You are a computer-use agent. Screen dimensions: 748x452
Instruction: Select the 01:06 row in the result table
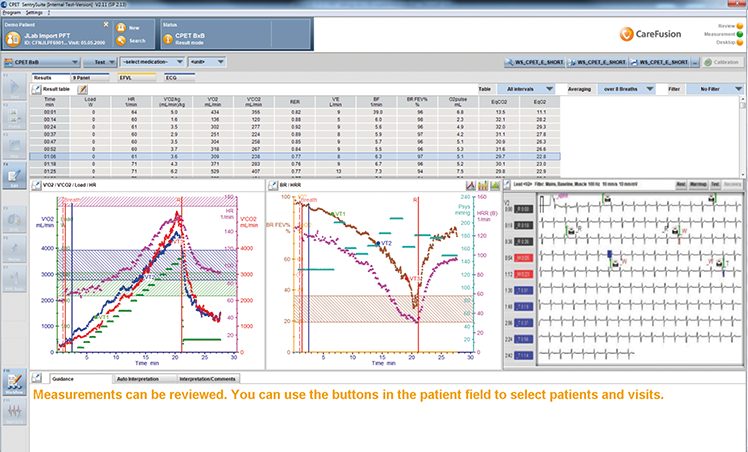[295, 156]
